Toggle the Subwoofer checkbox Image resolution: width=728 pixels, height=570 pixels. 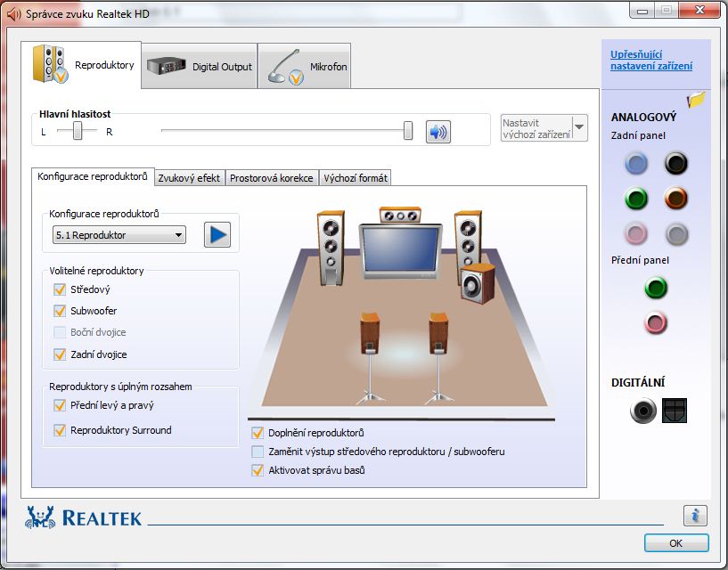(x=61, y=311)
